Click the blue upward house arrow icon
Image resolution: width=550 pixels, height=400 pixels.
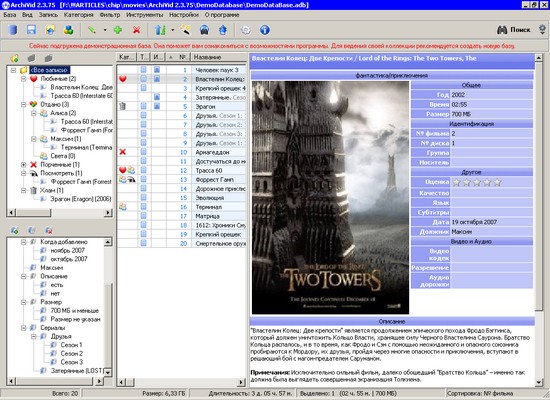223,30
